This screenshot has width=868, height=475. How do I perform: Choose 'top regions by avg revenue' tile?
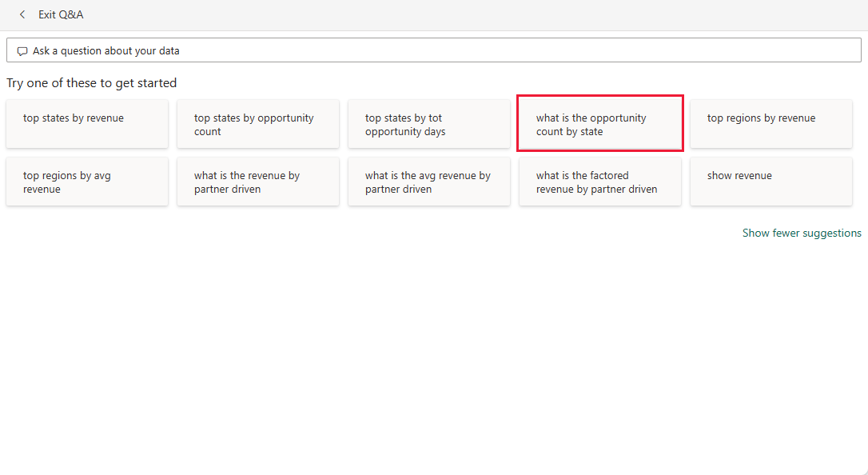86,182
